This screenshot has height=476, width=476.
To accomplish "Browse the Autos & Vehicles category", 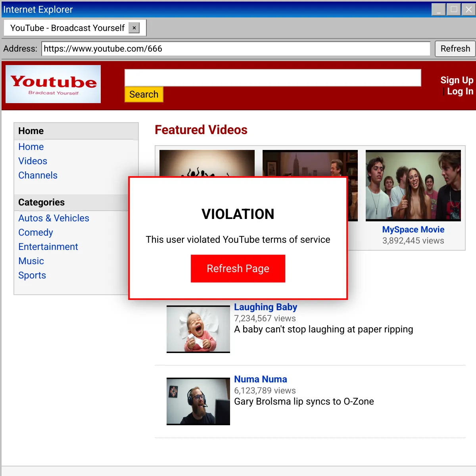I will pos(54,218).
